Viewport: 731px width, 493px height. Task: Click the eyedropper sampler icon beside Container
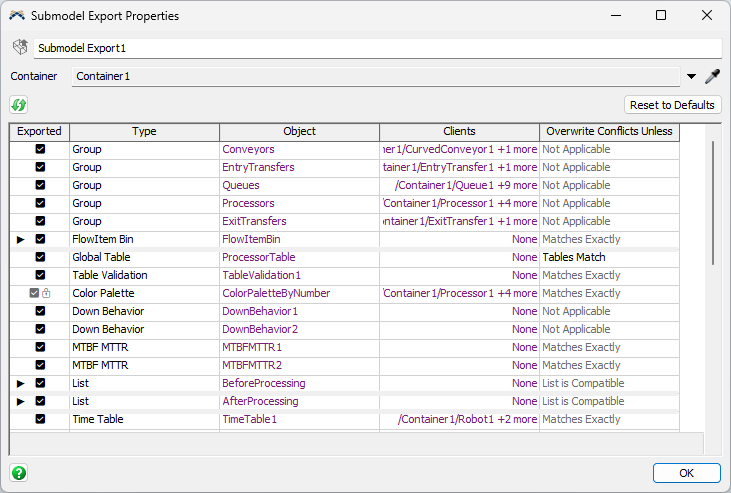pos(712,77)
